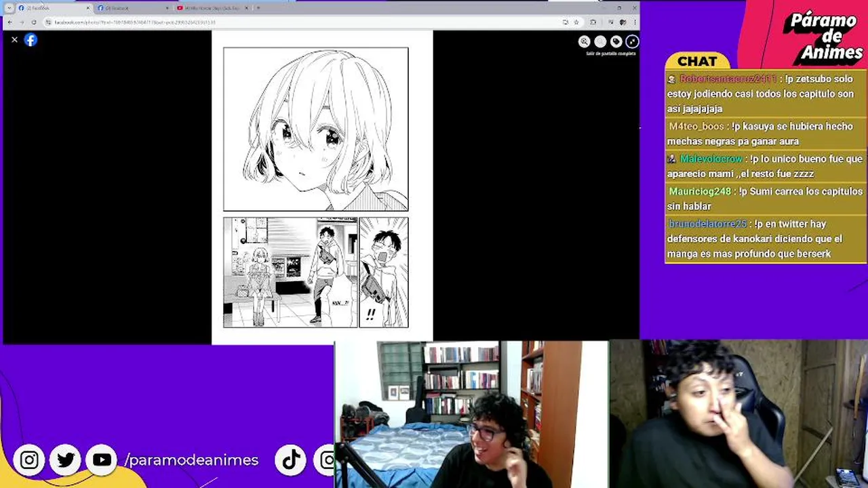The image size is (868, 488).
Task: Click the TikTok icon in overlay
Action: click(x=292, y=460)
